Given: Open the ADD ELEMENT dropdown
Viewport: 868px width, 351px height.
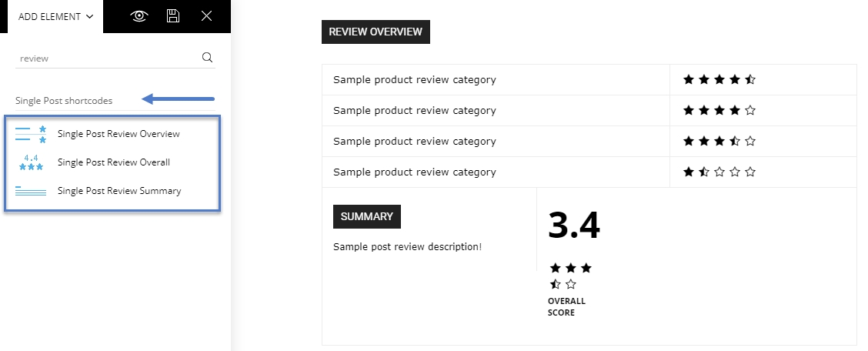Looking at the screenshot, I should click(55, 17).
